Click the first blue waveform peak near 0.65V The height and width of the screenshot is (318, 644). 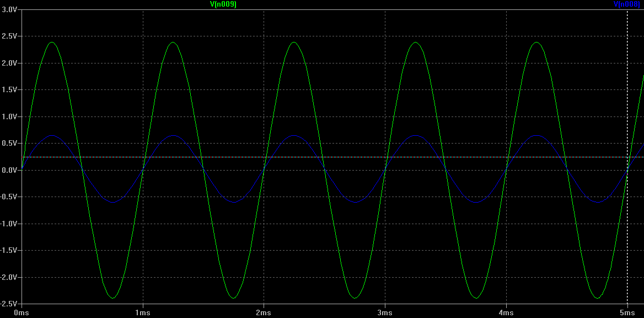click(52, 135)
